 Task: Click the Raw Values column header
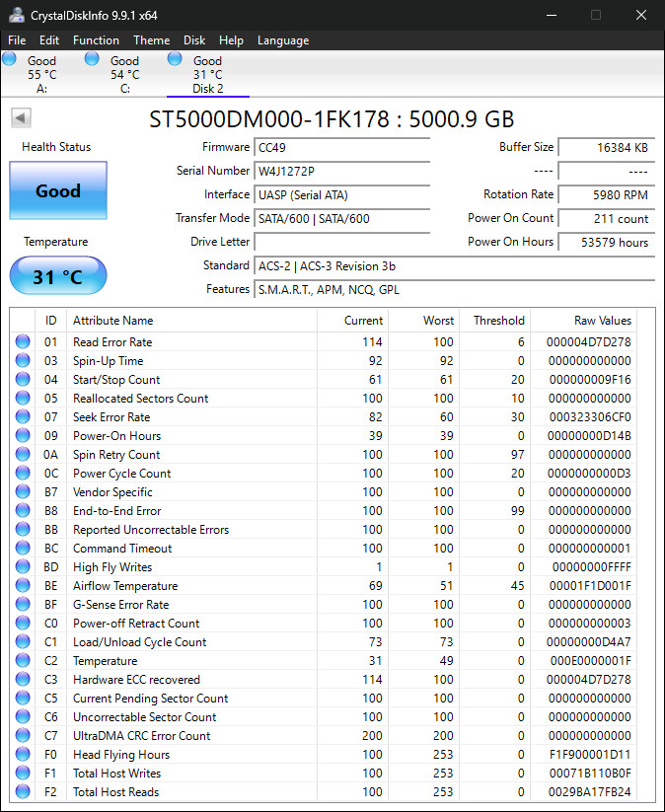tap(584, 321)
